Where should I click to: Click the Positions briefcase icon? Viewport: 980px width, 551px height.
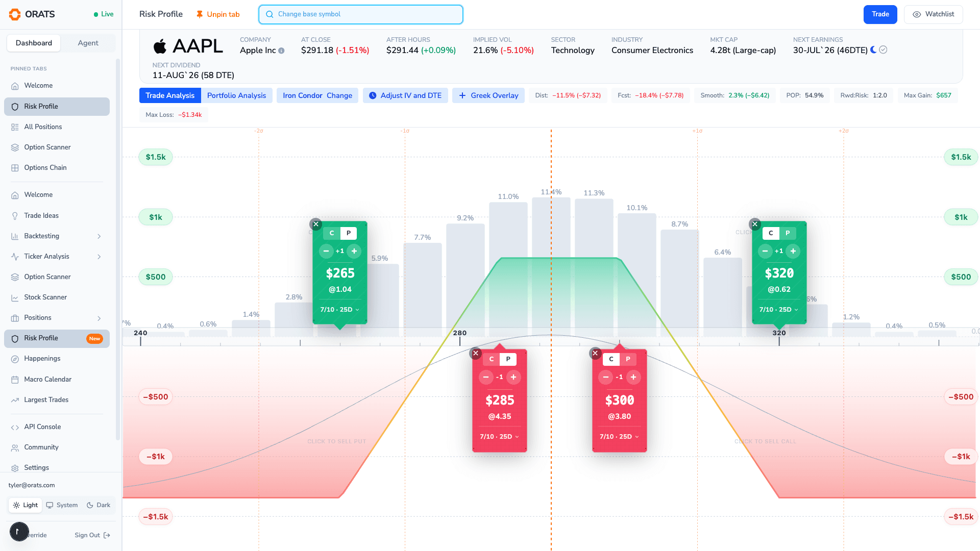click(15, 318)
